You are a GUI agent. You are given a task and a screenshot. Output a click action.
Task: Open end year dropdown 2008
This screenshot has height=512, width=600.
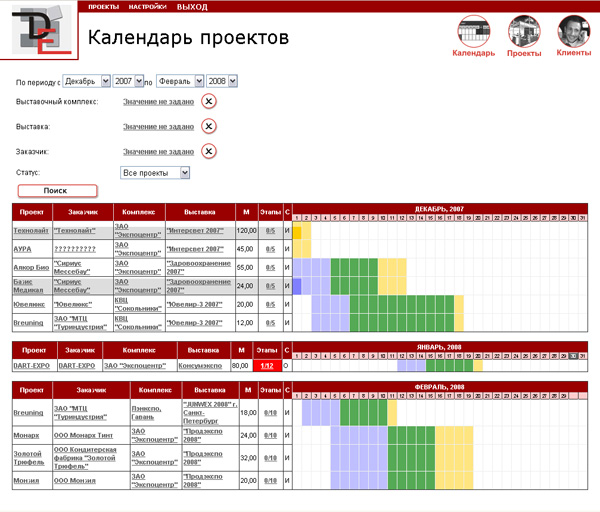click(222, 81)
